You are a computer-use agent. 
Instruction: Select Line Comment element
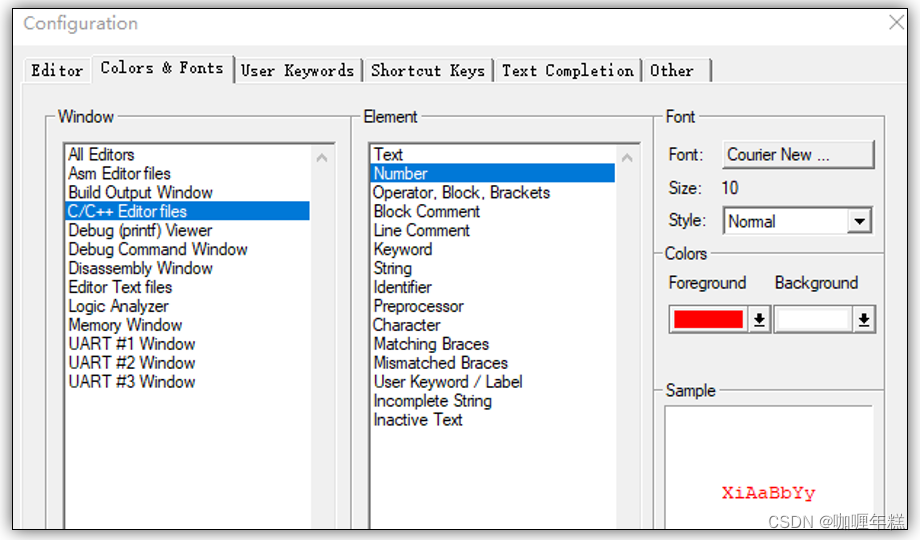point(493,230)
